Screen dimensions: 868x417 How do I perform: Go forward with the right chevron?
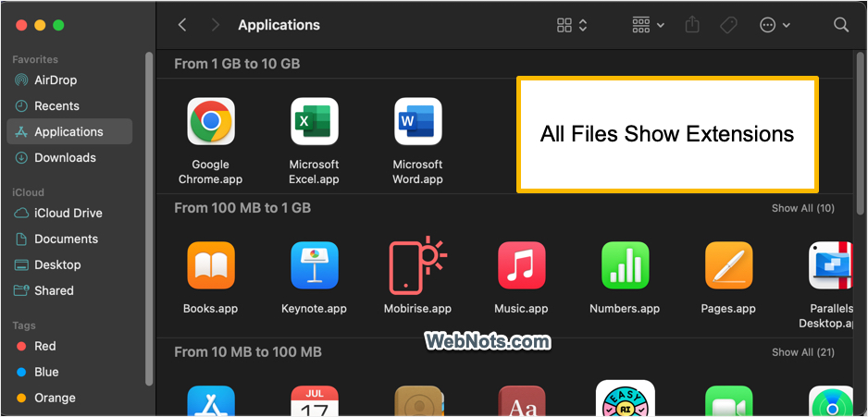click(216, 25)
